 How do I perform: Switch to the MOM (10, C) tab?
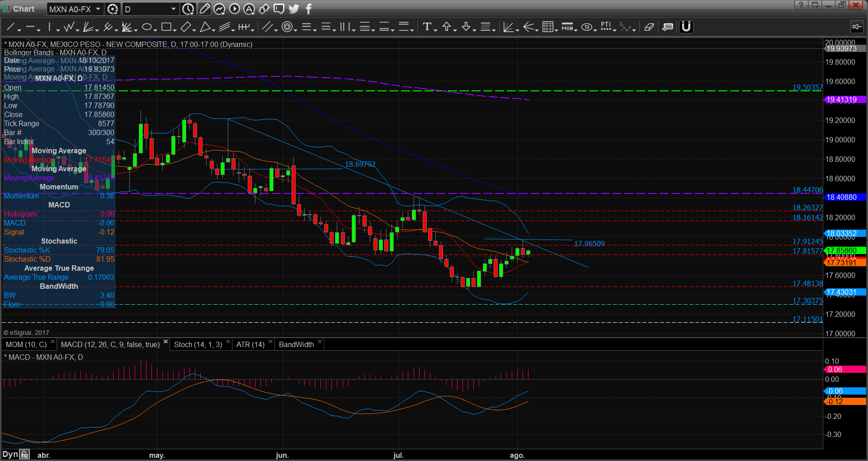pyautogui.click(x=26, y=344)
